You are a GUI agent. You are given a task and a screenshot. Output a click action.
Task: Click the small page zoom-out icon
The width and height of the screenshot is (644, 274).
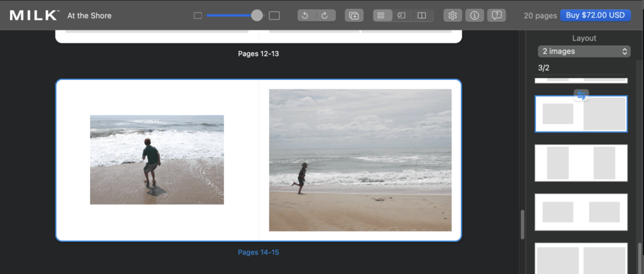pos(197,16)
